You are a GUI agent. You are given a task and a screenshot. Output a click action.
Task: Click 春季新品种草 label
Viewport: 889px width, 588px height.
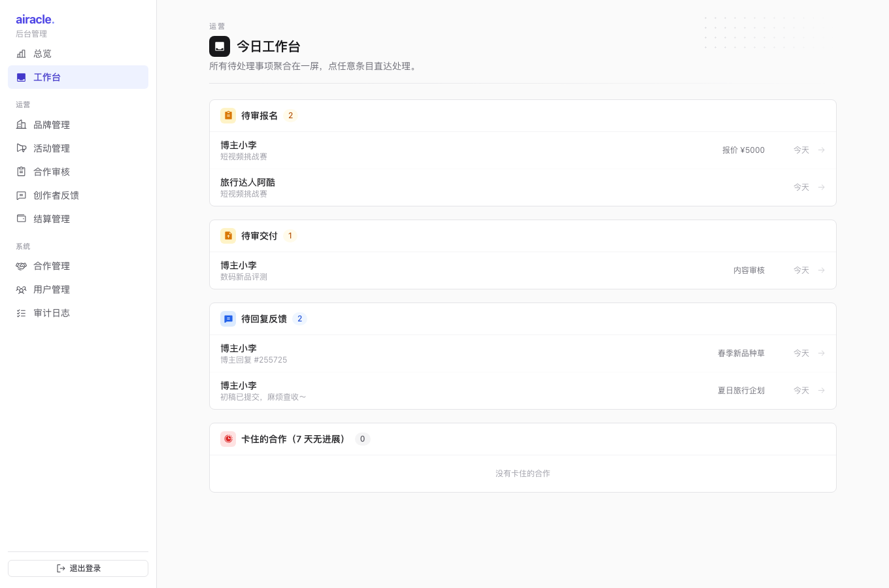[x=741, y=353]
